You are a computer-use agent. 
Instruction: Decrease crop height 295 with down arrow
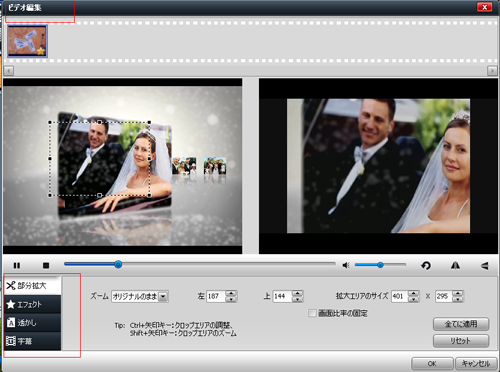click(x=458, y=299)
